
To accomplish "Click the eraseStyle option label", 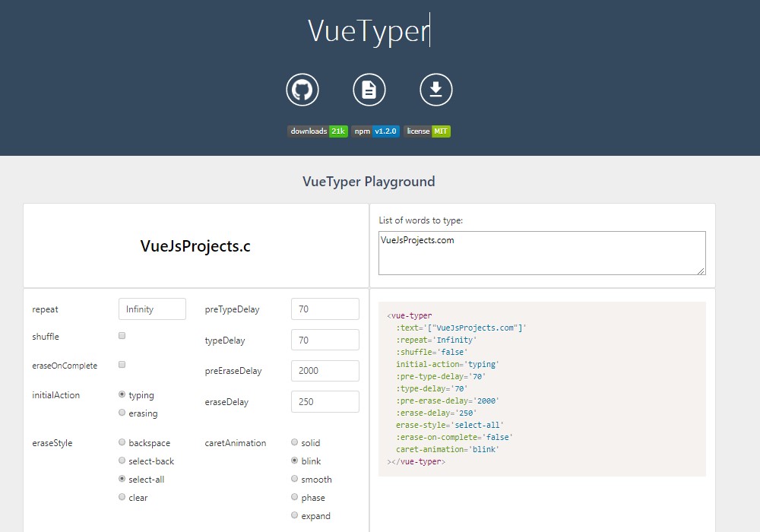I will pyautogui.click(x=52, y=443).
